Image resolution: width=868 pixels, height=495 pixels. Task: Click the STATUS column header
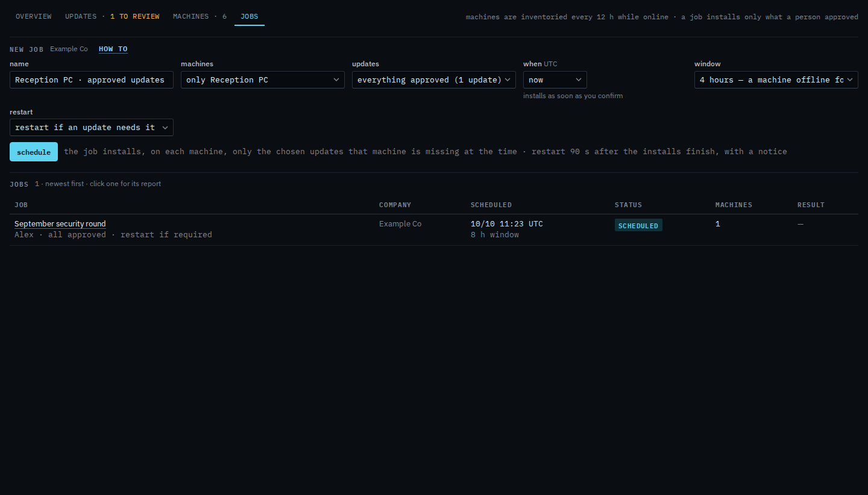pos(629,205)
